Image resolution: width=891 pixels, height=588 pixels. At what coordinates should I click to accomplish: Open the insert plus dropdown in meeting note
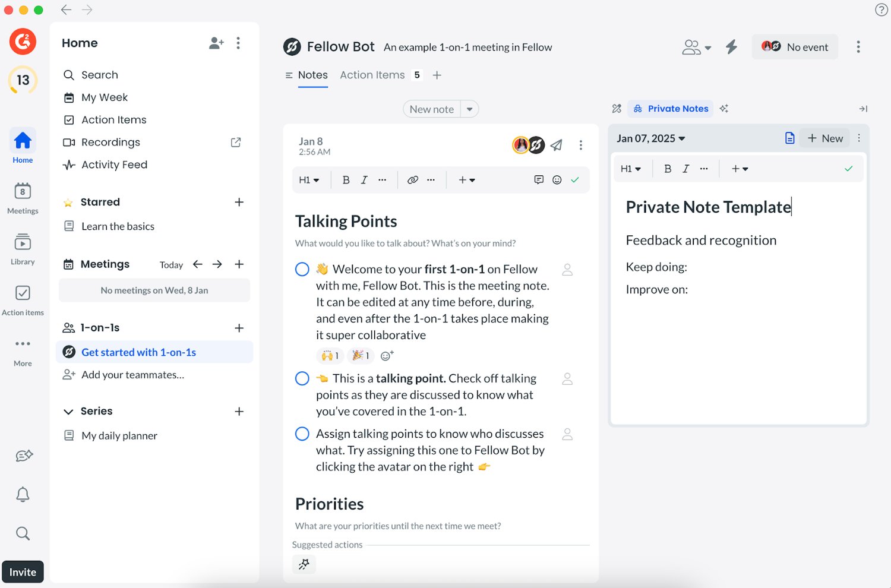coord(467,180)
